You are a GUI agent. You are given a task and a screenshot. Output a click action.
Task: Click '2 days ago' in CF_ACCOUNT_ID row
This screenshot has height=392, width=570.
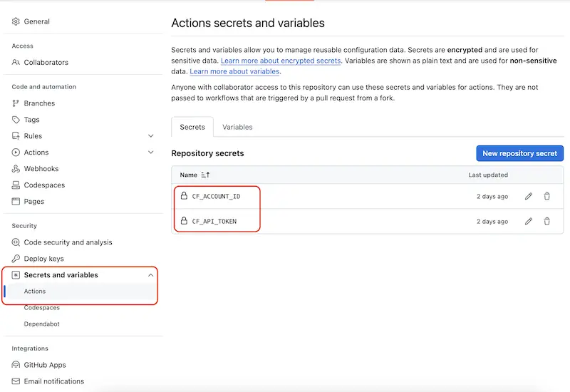coord(492,197)
